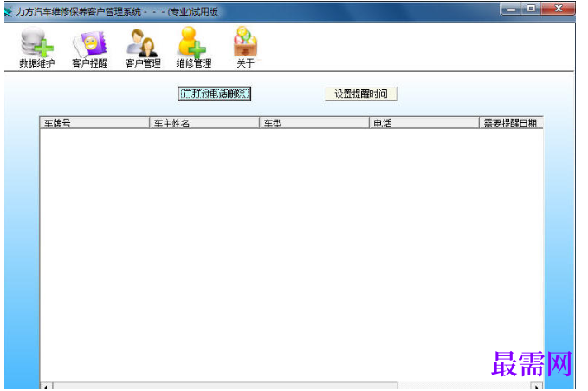Sort by 电话 column header

pos(424,123)
